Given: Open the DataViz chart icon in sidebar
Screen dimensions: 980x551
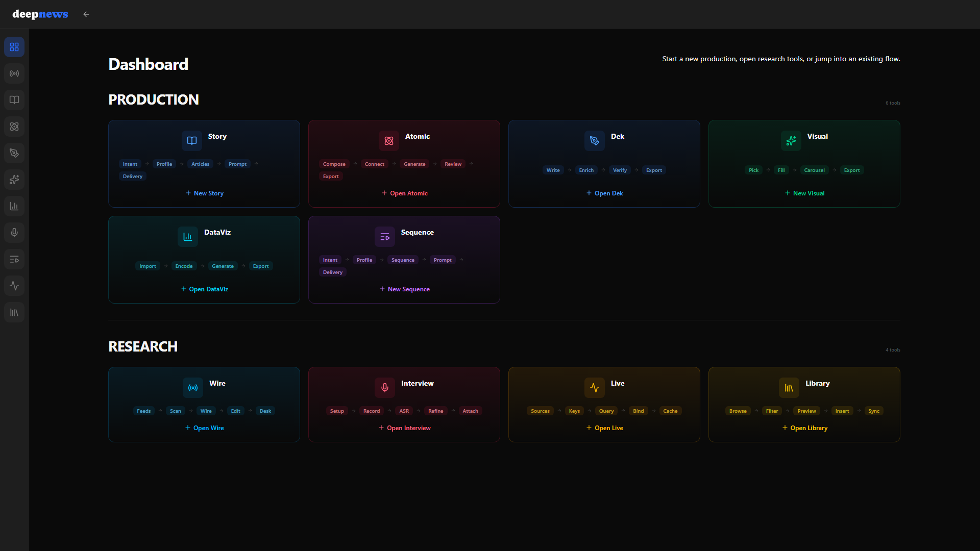Looking at the screenshot, I should [14, 206].
